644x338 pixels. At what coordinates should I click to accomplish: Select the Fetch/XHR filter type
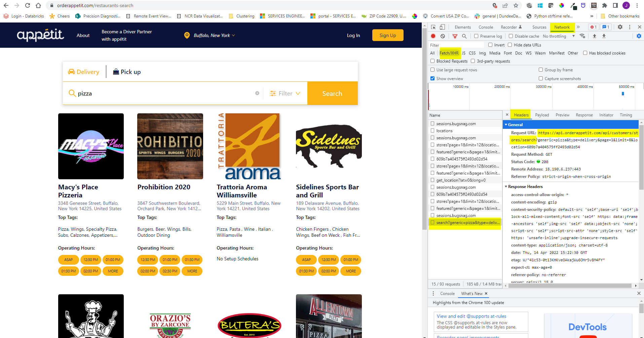coord(449,53)
